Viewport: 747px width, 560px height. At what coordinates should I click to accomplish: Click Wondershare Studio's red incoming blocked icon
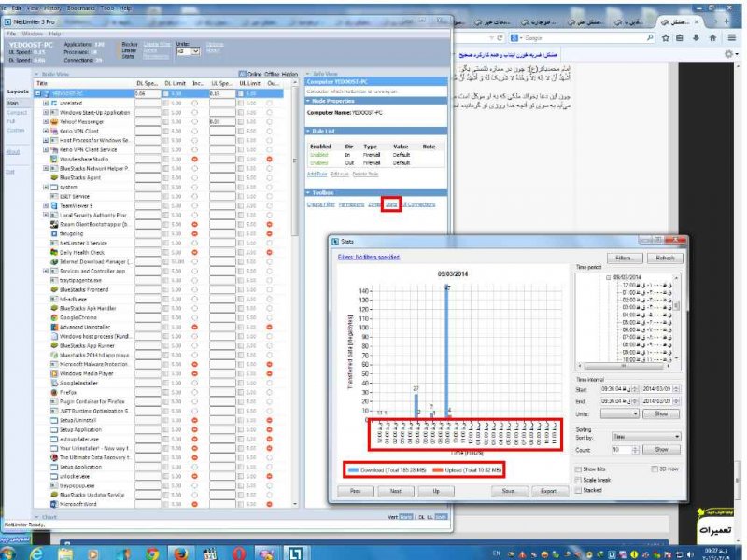(x=194, y=159)
